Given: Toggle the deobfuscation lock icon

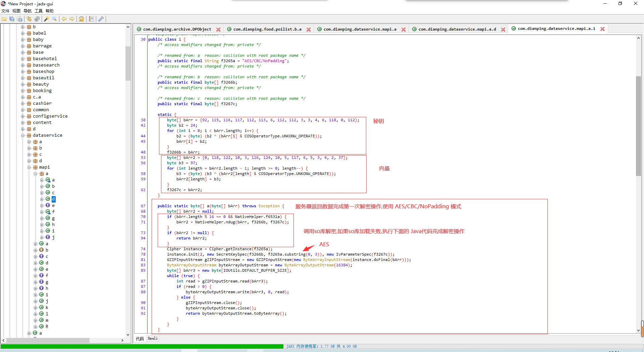Looking at the screenshot, I should pyautogui.click(x=82, y=19).
